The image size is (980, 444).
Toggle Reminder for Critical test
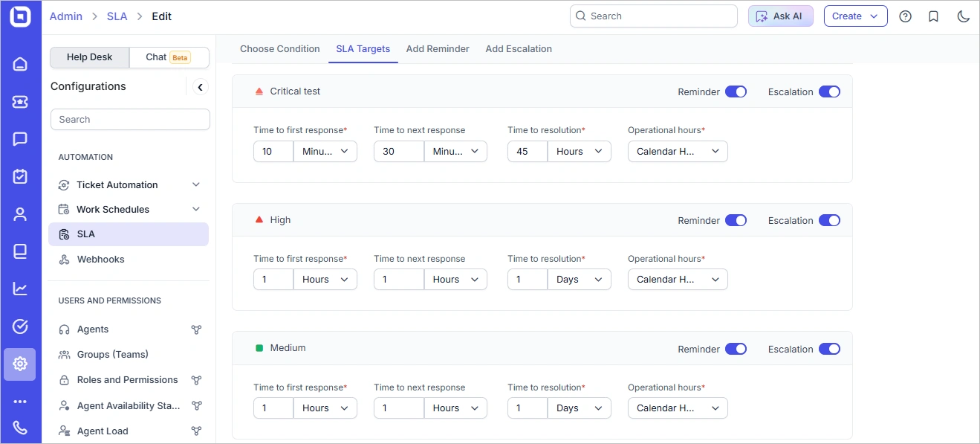tap(736, 91)
